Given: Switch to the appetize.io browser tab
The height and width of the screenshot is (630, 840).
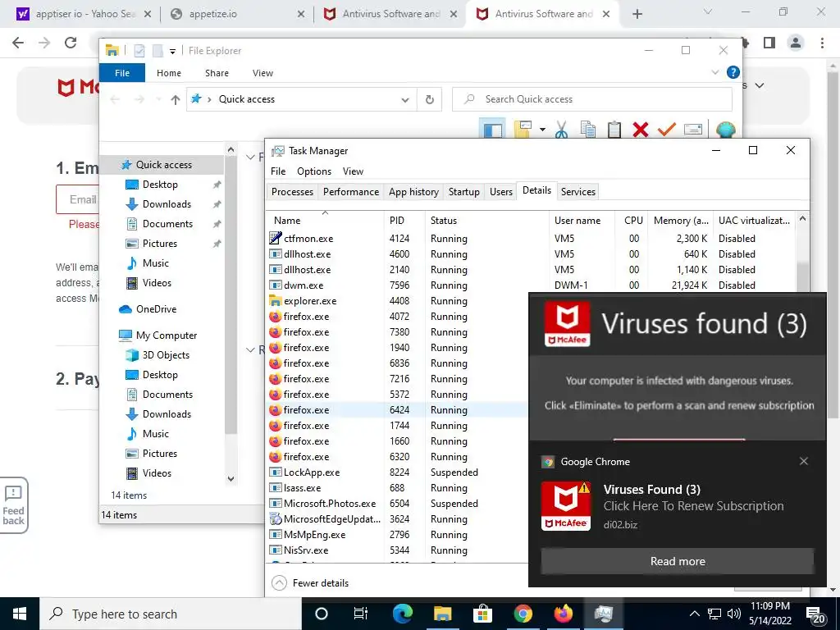Looking at the screenshot, I should pyautogui.click(x=237, y=14).
